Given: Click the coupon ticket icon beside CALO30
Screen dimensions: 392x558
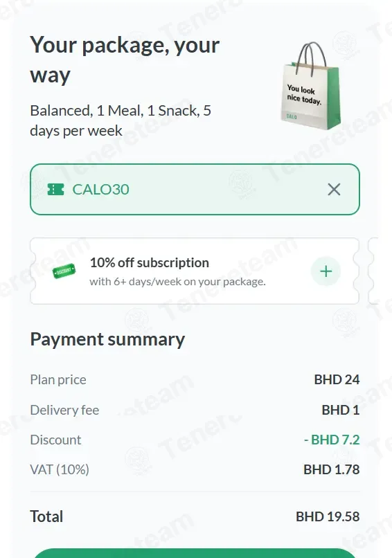Looking at the screenshot, I should (55, 189).
